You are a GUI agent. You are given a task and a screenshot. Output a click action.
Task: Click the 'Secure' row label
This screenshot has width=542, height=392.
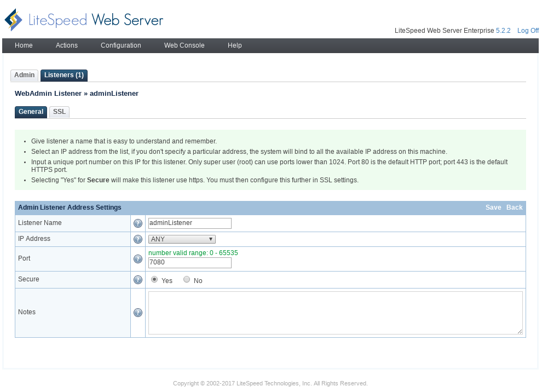(x=28, y=279)
